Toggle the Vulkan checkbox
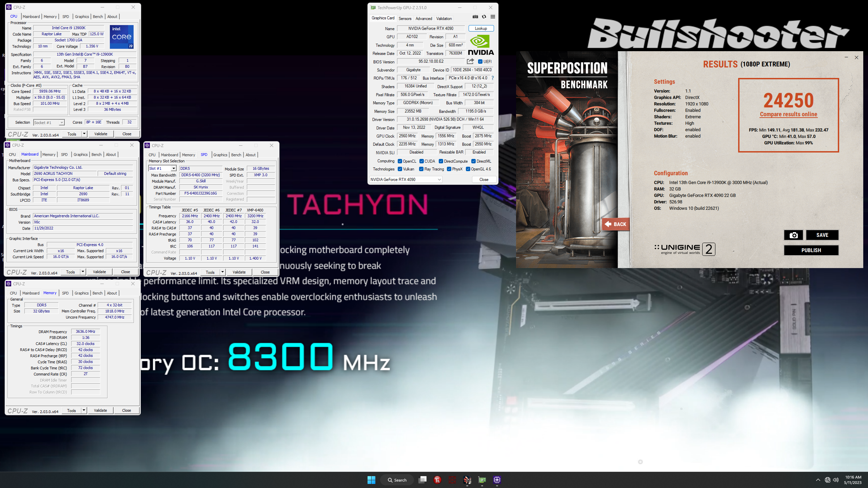 click(x=400, y=169)
